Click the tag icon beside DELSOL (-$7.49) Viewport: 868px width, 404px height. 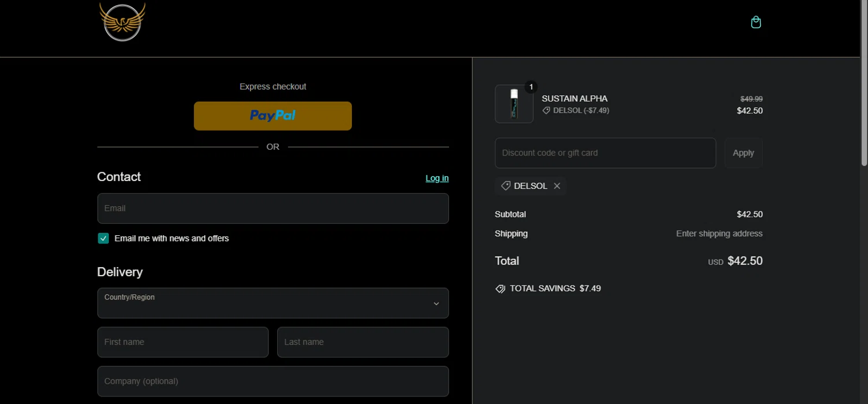pos(546,110)
